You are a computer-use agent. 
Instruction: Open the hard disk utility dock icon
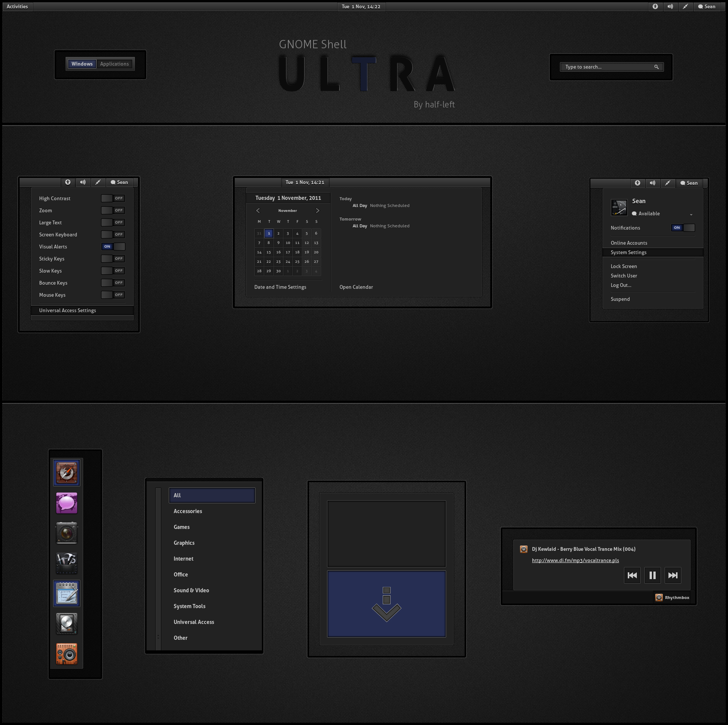point(67,623)
